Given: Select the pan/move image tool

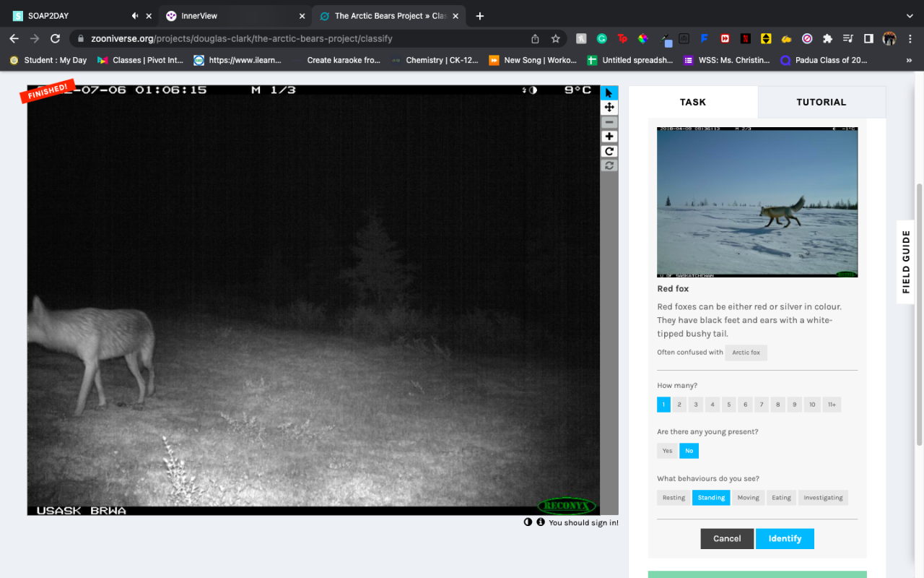Looking at the screenshot, I should click(x=609, y=108).
